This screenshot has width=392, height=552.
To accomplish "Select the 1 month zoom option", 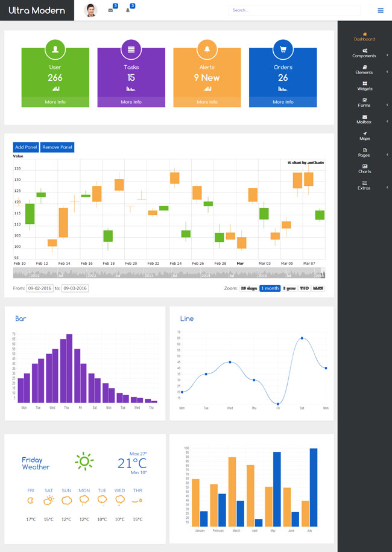I will click(x=270, y=288).
